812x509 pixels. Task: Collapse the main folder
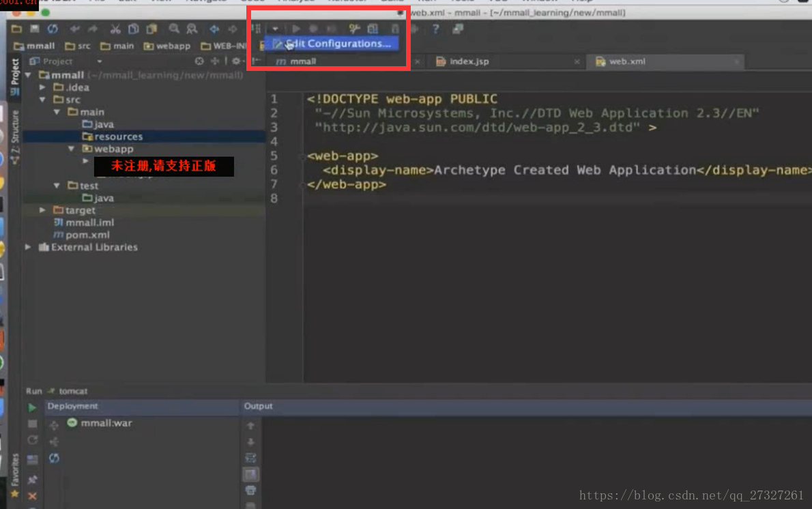click(x=57, y=112)
